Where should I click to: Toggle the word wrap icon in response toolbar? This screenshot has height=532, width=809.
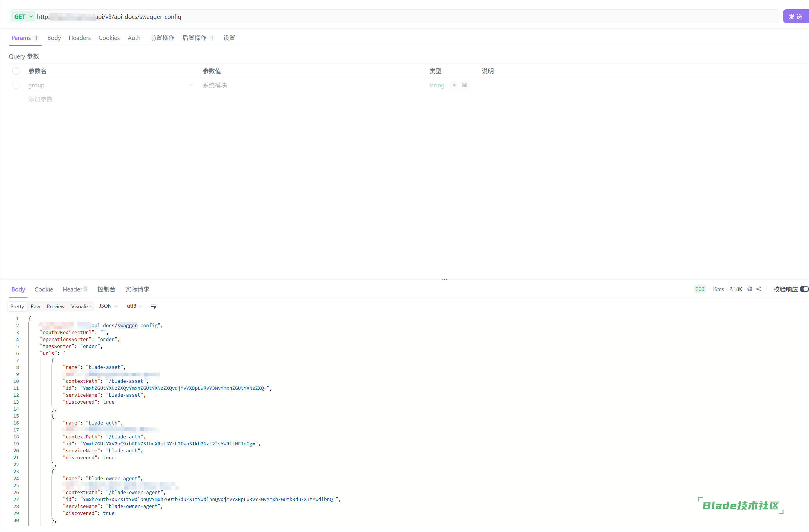click(153, 307)
